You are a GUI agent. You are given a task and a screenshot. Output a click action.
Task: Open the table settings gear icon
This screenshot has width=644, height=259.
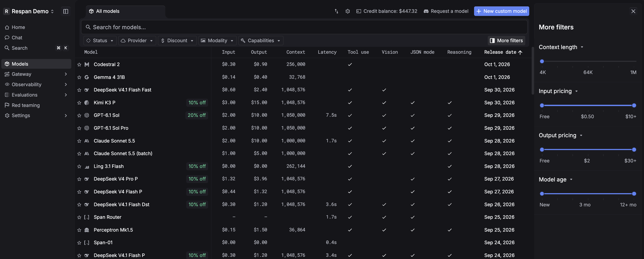tap(348, 11)
